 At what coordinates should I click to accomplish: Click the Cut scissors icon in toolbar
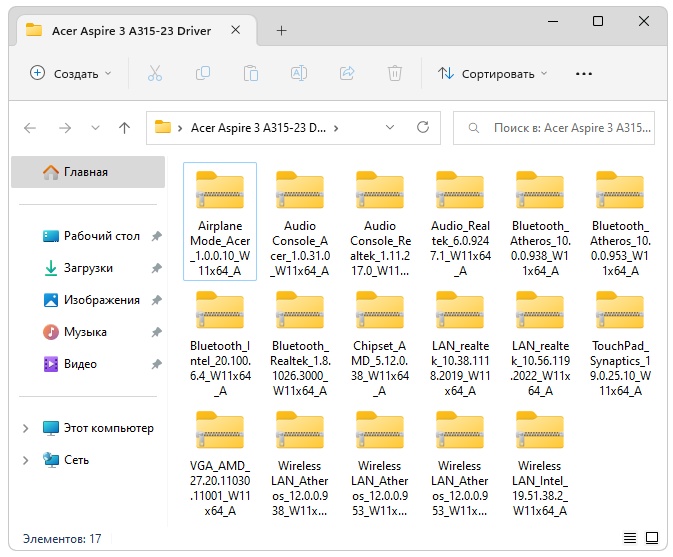coord(154,73)
